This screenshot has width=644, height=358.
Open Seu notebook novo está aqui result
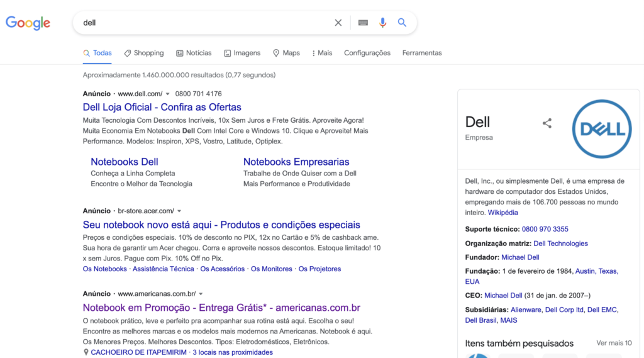click(221, 225)
